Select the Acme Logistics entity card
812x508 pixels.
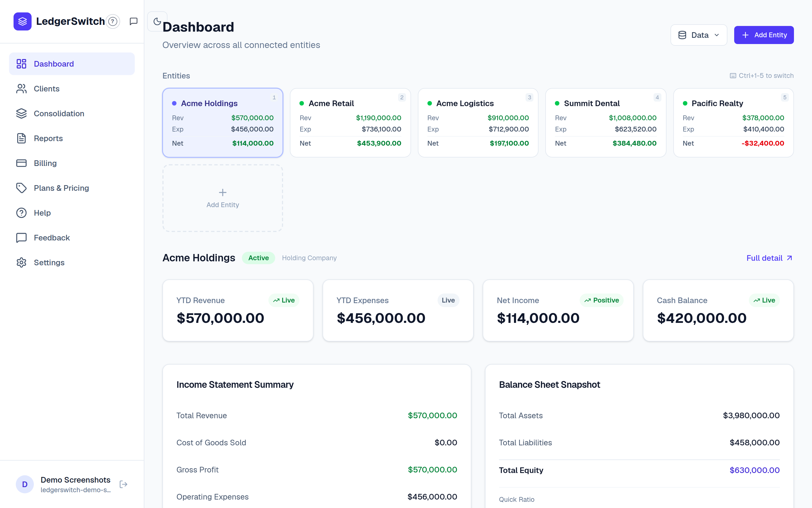click(x=478, y=123)
